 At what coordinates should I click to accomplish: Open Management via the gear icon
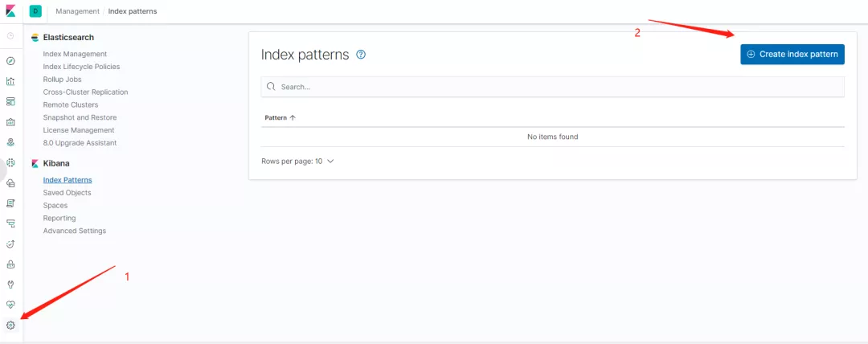(x=10, y=326)
